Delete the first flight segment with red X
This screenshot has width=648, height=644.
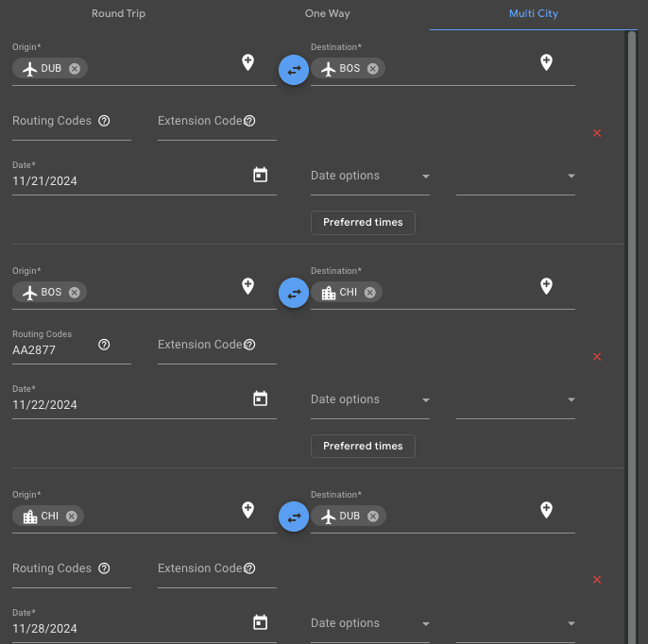(x=596, y=133)
